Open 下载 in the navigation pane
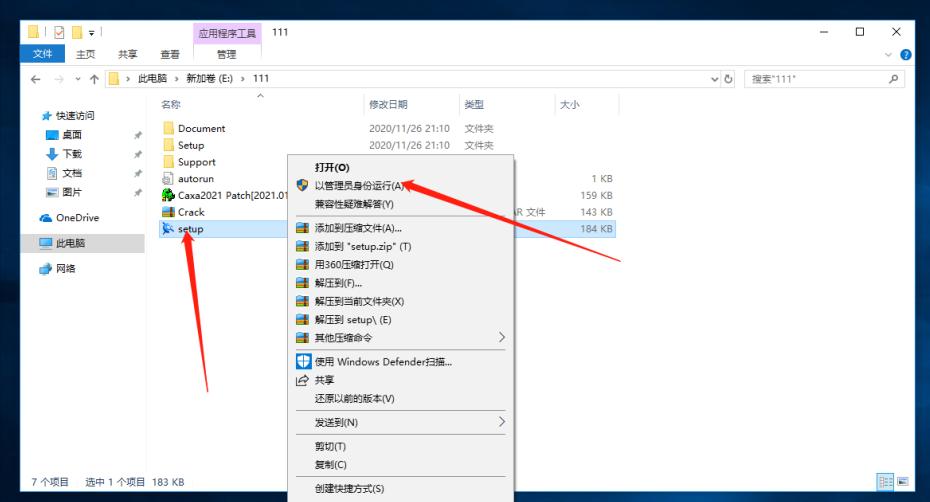 72,154
